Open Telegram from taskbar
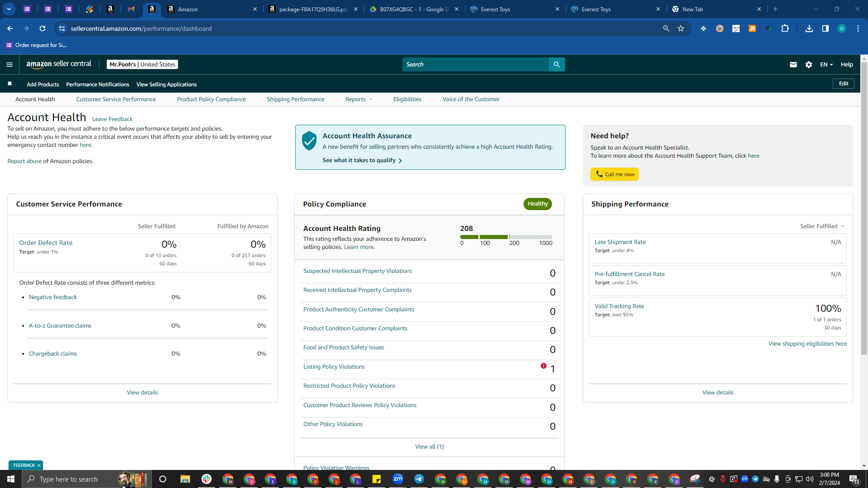The image size is (868, 488). coord(419,479)
